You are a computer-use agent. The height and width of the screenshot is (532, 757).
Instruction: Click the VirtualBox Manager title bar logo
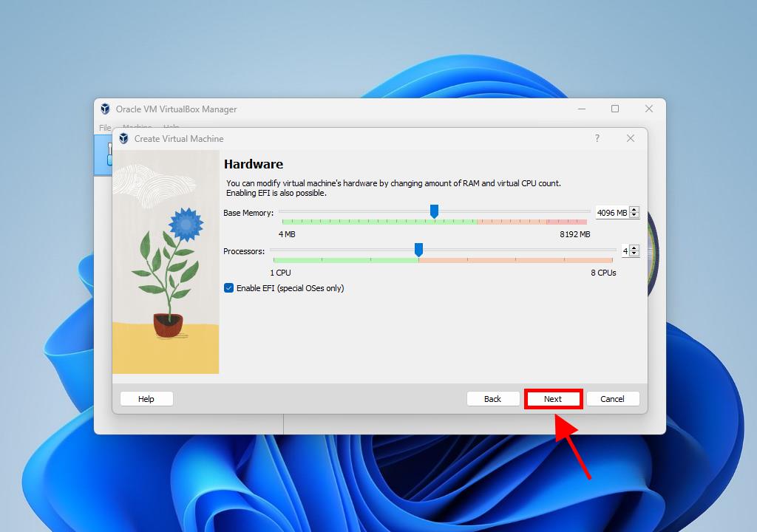106,109
